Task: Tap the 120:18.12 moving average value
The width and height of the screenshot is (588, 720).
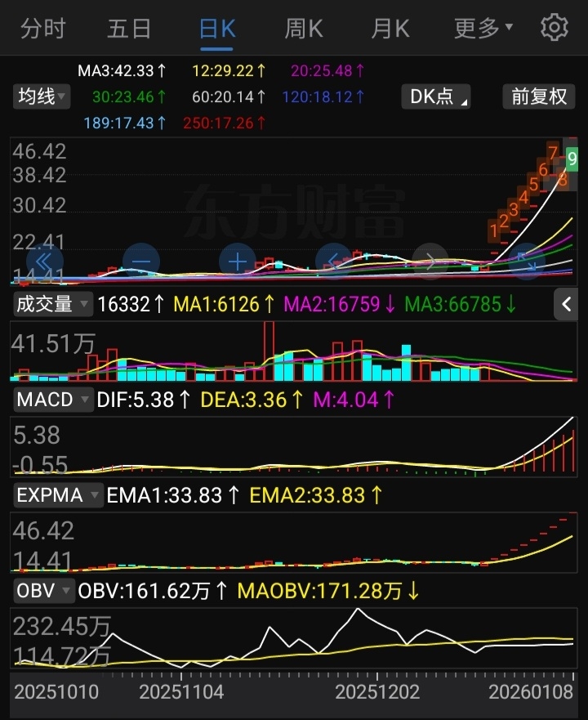Action: coord(323,97)
